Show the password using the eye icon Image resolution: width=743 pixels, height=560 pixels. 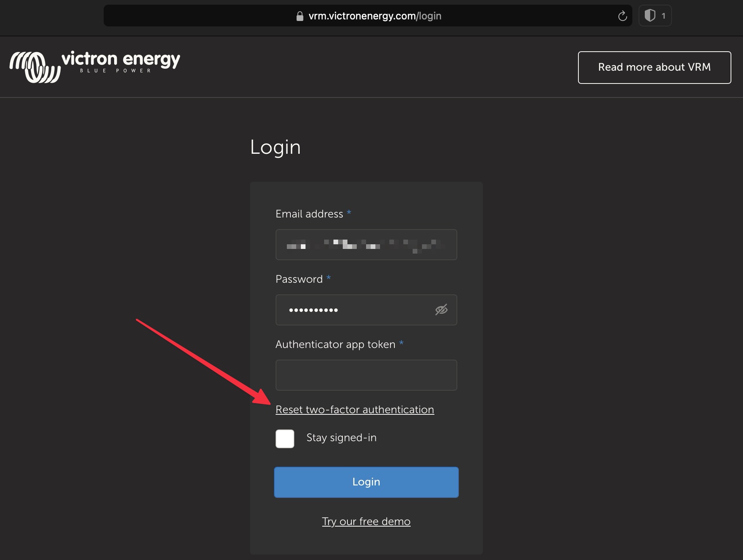pyautogui.click(x=441, y=310)
